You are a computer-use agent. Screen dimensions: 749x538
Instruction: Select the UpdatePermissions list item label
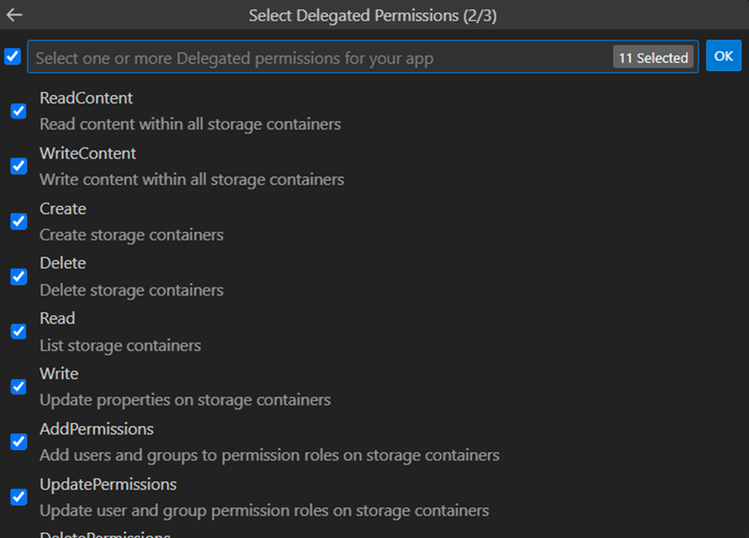(x=108, y=484)
